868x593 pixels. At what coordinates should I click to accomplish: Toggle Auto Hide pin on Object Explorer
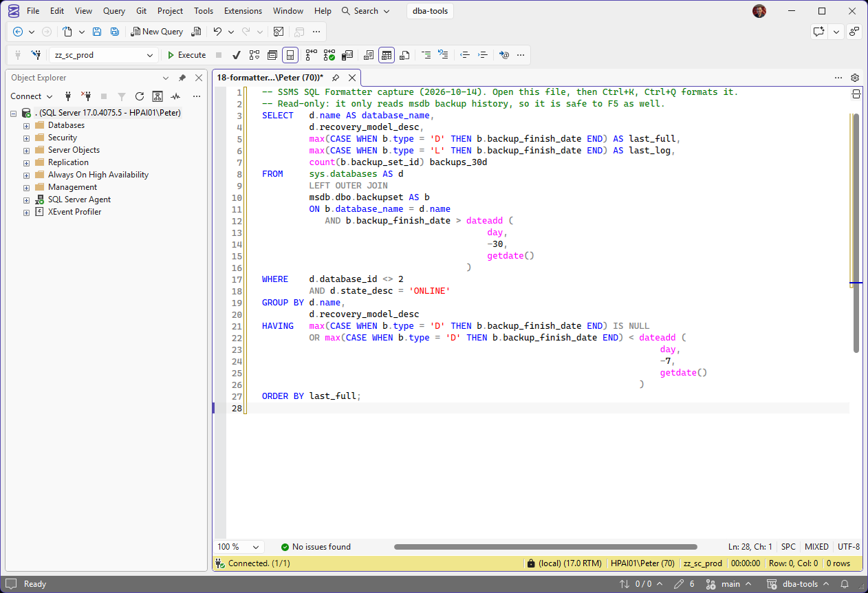tap(182, 78)
